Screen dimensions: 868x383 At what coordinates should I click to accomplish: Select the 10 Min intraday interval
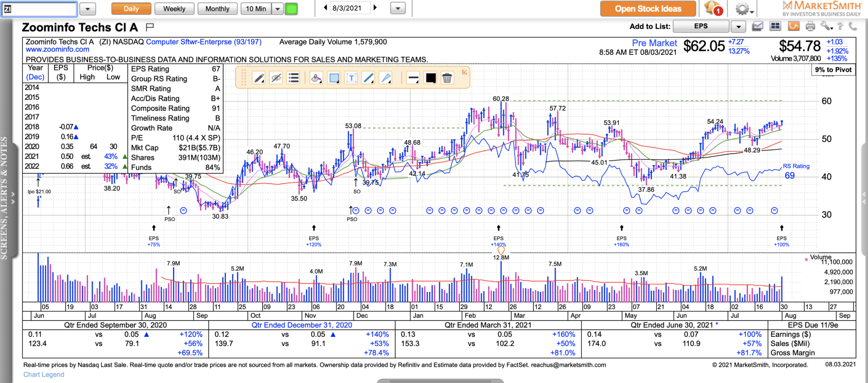click(x=256, y=8)
